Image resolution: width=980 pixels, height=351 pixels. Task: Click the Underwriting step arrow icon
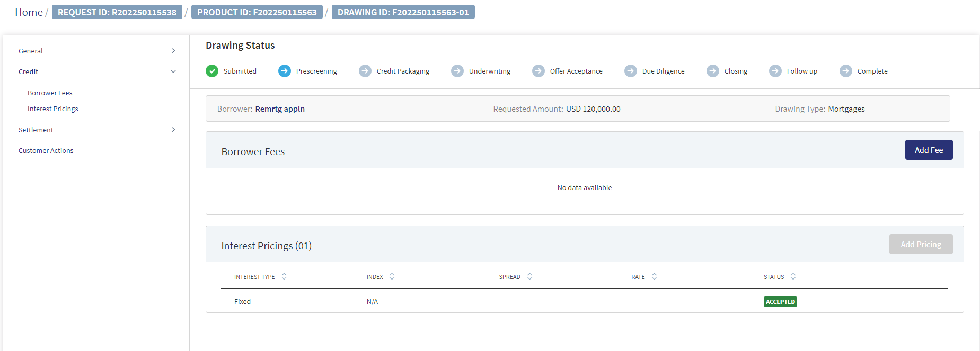click(x=457, y=71)
